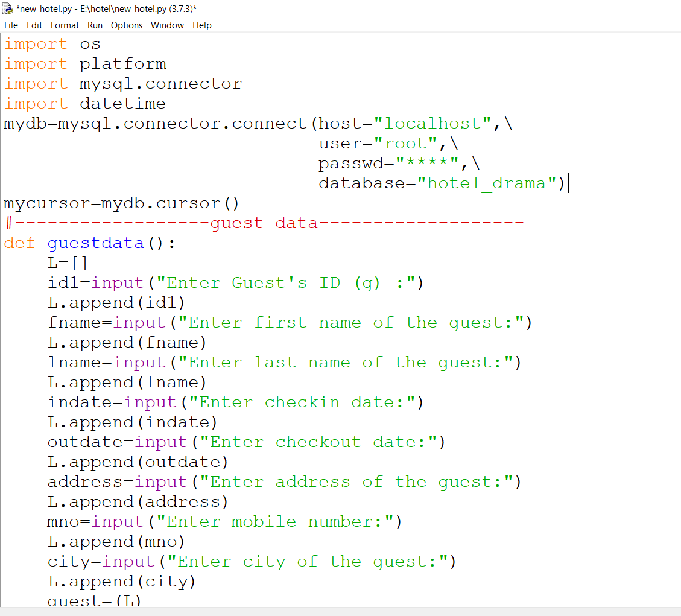Open the File menu
The image size is (681, 616).
point(11,25)
